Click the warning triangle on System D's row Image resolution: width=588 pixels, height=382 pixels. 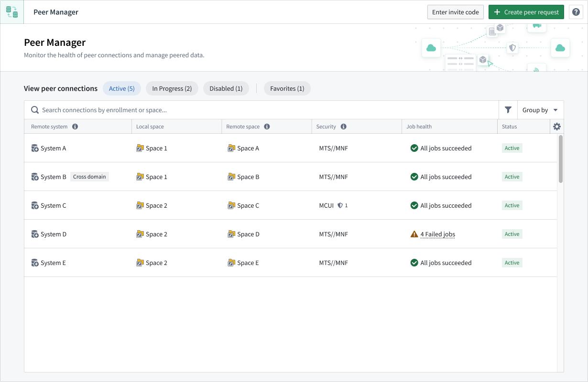click(x=414, y=234)
